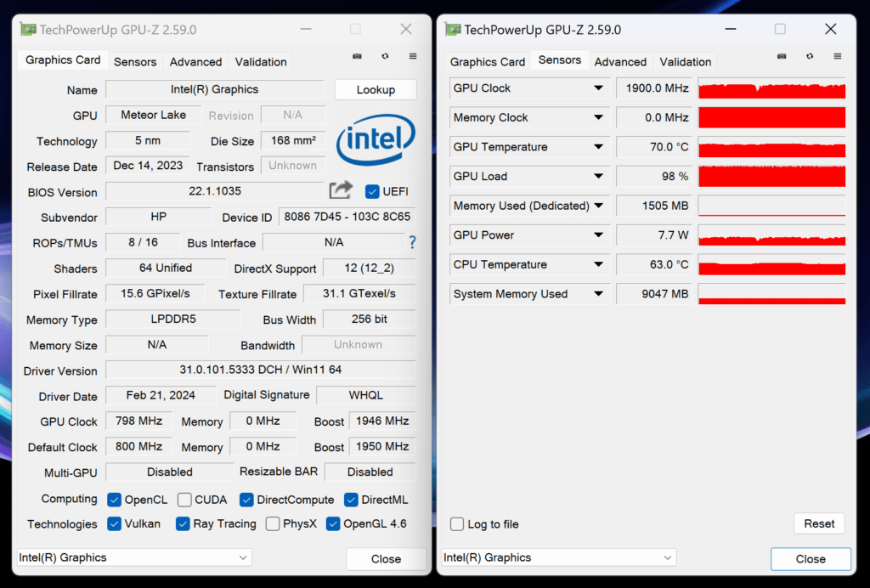
Task: Open Memory Used (Dedicated) sensor dropdown
Action: tap(598, 206)
